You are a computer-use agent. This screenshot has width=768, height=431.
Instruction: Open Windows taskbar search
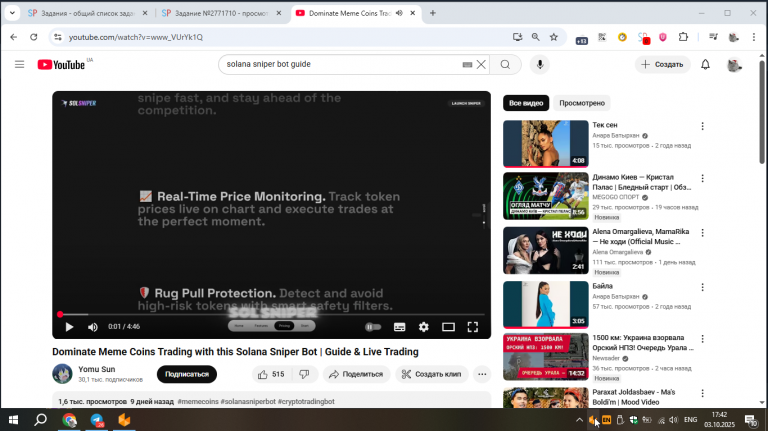coord(41,420)
